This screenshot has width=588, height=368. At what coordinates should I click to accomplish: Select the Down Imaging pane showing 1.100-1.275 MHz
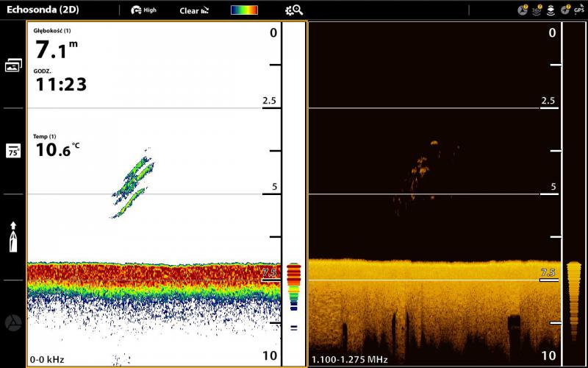[x=434, y=221]
